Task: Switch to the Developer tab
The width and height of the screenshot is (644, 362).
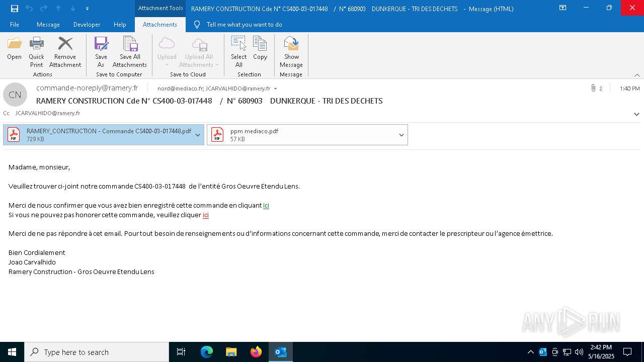Action: click(x=87, y=25)
